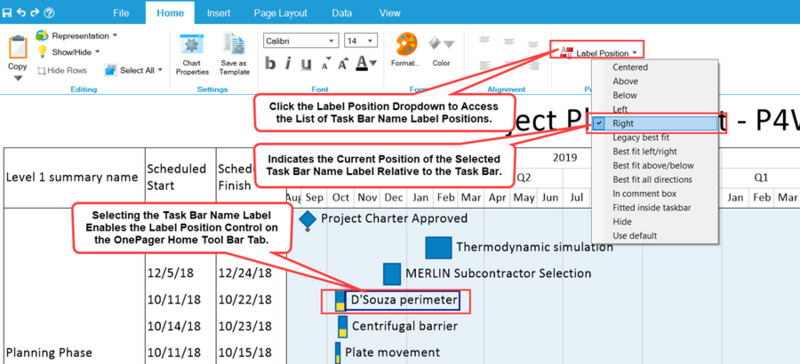Click the Save icon in quick access bar

[8, 13]
